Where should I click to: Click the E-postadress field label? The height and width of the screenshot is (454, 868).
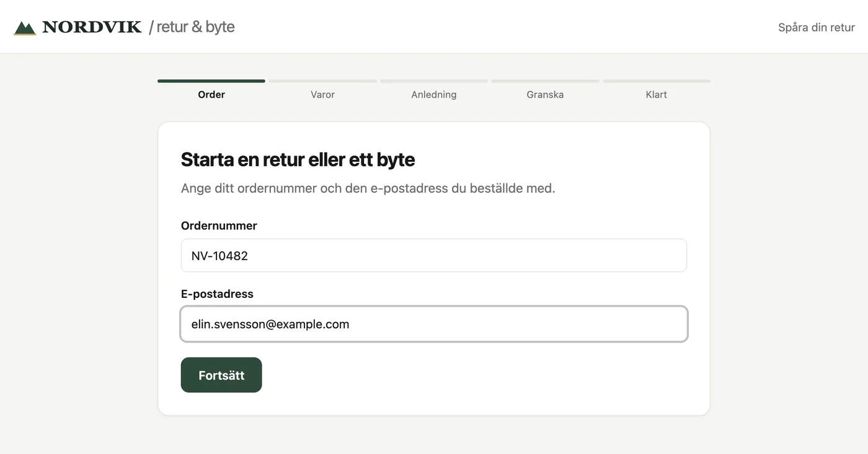[217, 294]
